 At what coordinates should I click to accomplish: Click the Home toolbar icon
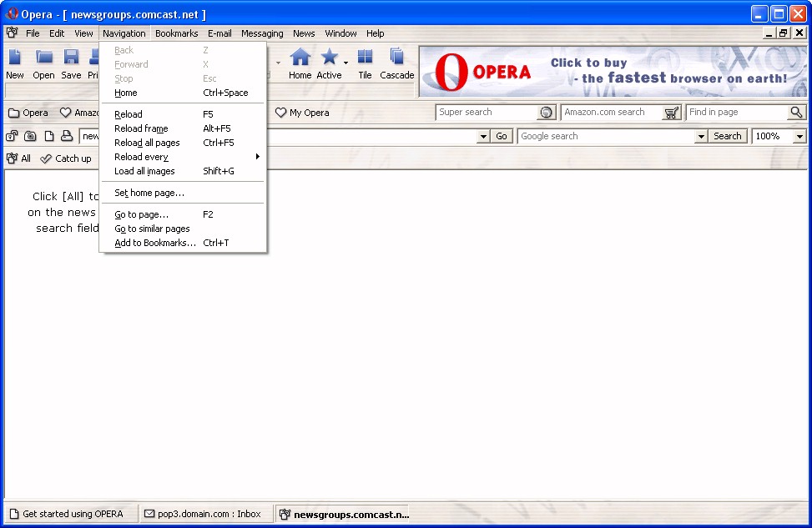300,58
